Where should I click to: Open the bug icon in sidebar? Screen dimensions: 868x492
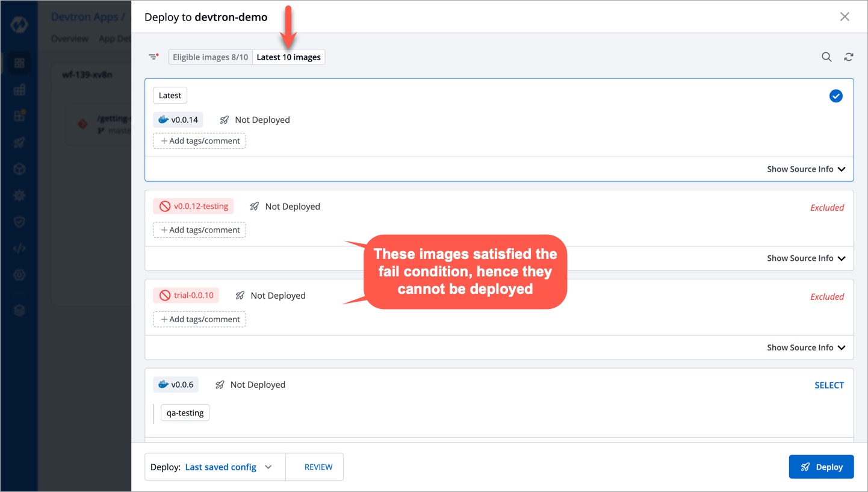point(19,196)
